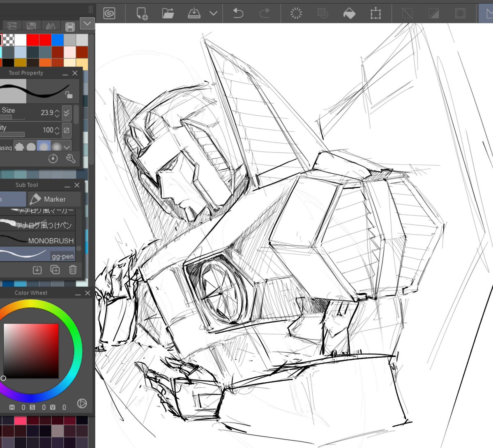The width and height of the screenshot is (493, 448).
Task: Save the current document
Action: tap(194, 14)
